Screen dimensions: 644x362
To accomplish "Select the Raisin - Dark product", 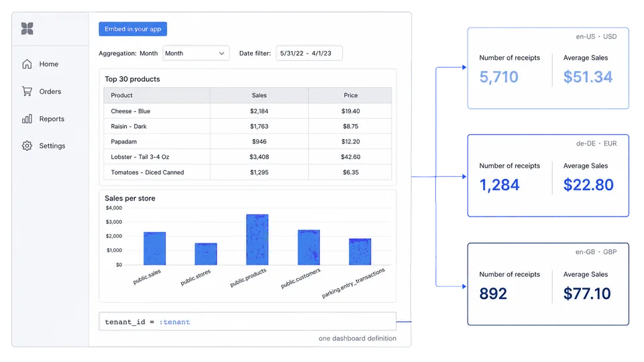I will [x=129, y=127].
